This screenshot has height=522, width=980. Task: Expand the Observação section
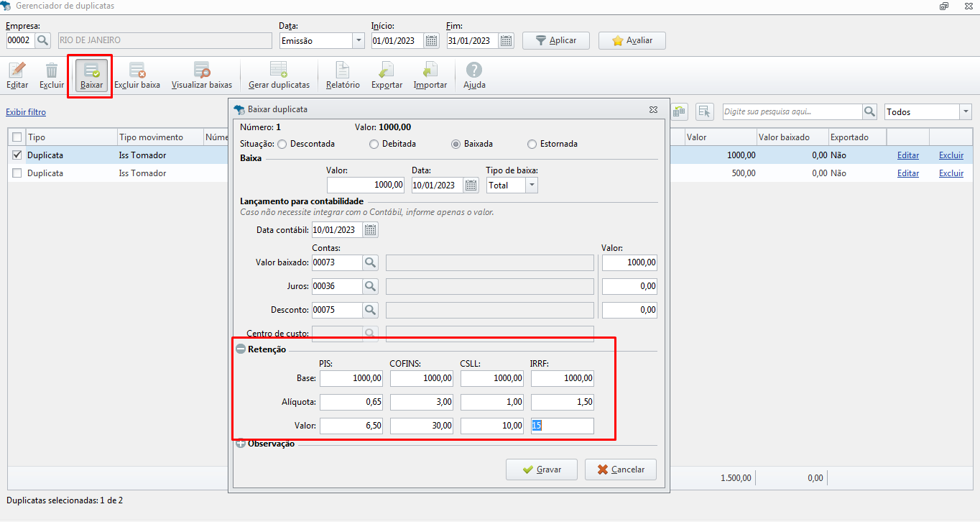pos(241,444)
